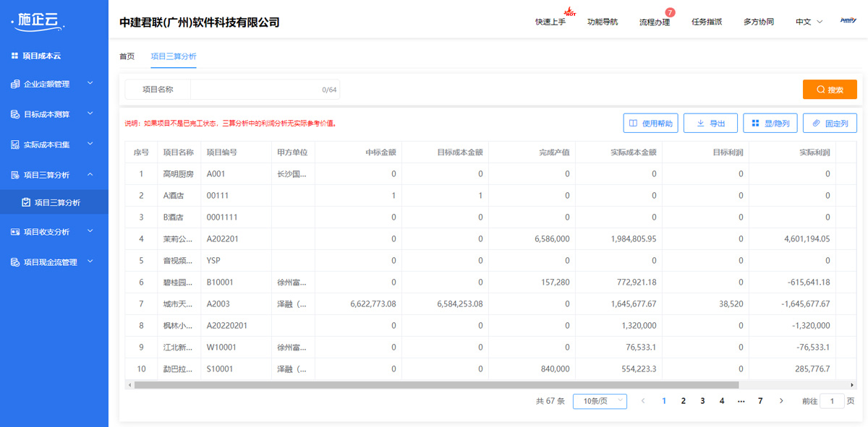Click the HOT flame icon above 快速上手

coord(570,12)
